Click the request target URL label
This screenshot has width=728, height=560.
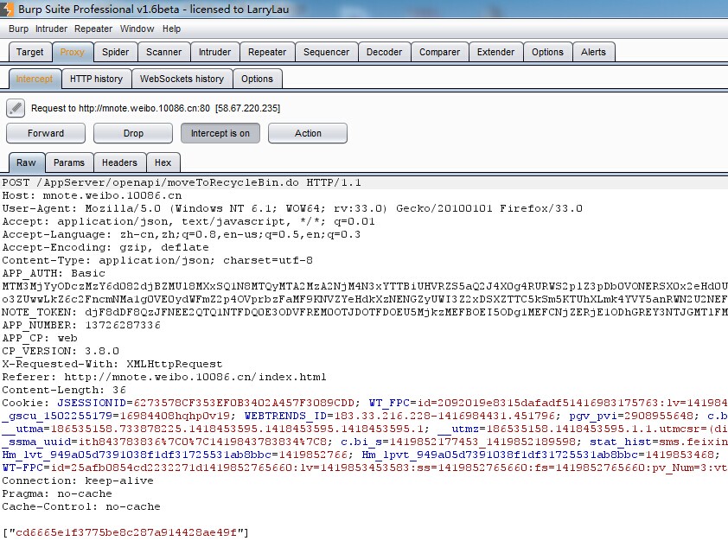tap(156, 108)
